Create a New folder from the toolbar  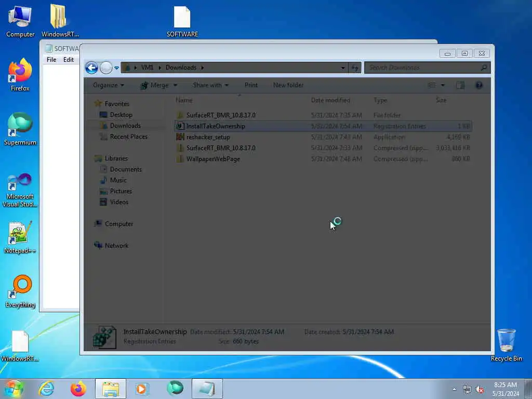click(x=288, y=85)
